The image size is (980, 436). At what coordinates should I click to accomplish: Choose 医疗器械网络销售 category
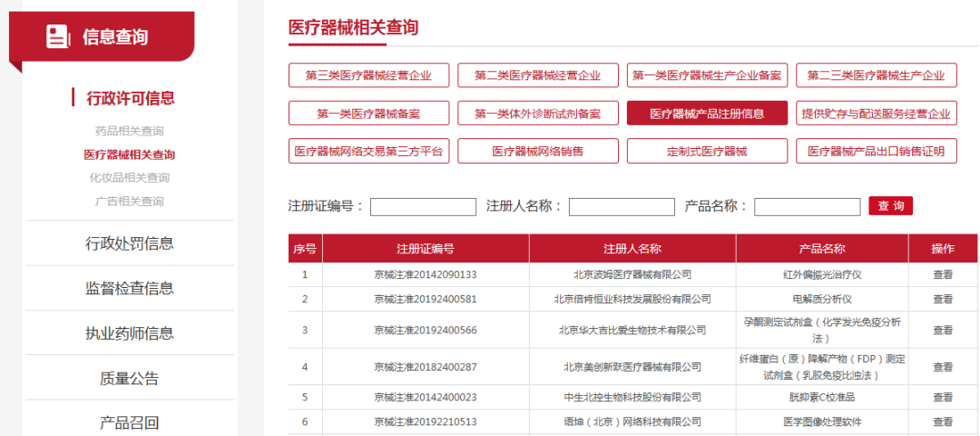pyautogui.click(x=537, y=151)
